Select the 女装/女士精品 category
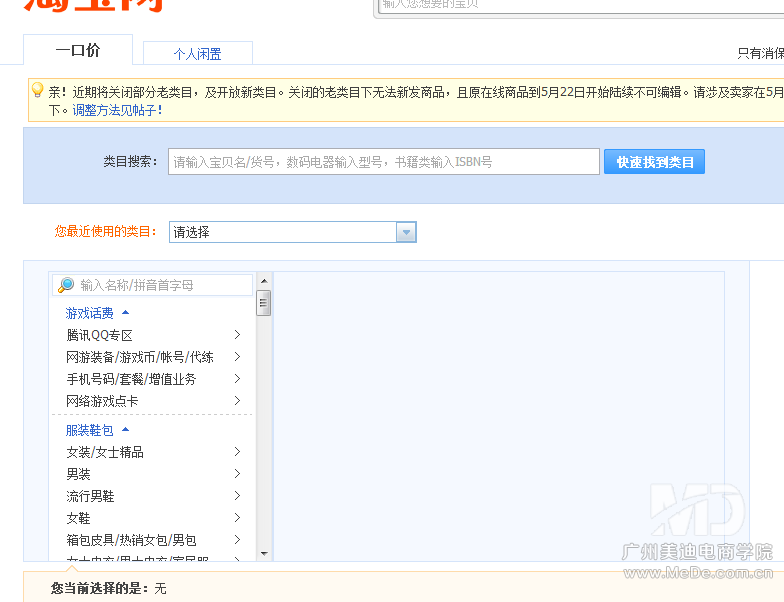This screenshot has width=784, height=602. click(105, 452)
